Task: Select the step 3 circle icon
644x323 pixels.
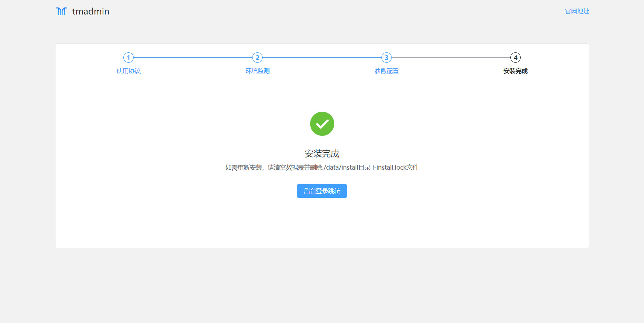Action: tap(386, 58)
